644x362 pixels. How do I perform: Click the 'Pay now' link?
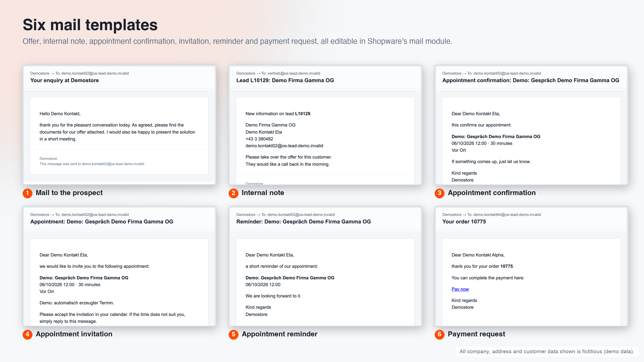coord(460,289)
